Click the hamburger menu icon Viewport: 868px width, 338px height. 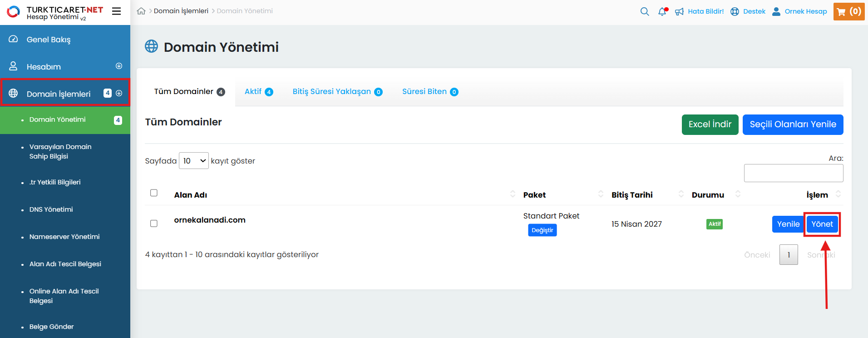pyautogui.click(x=117, y=11)
